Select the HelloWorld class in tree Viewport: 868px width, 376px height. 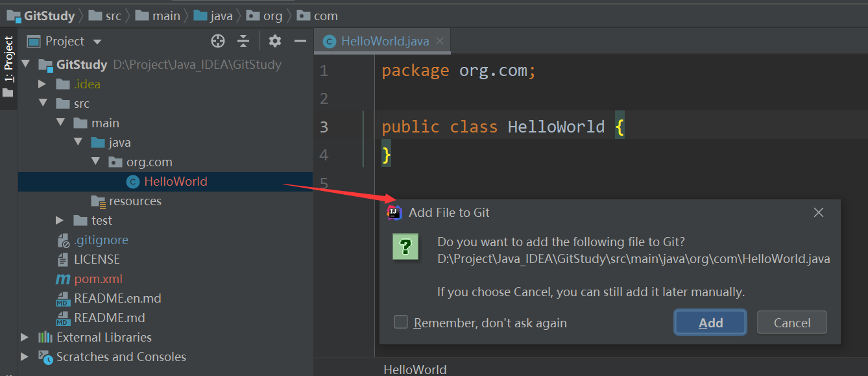[176, 181]
